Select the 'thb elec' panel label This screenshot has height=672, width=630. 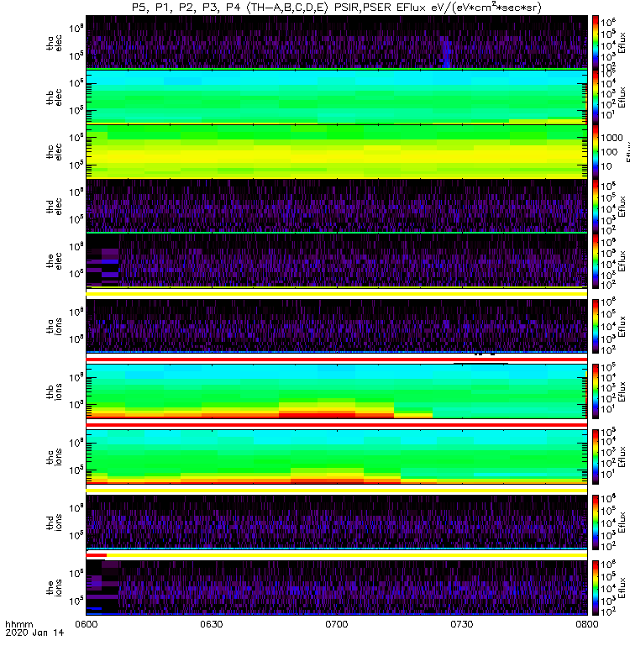point(55,97)
